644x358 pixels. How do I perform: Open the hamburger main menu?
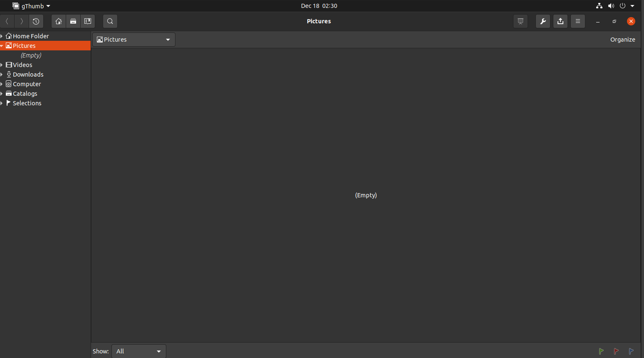pyautogui.click(x=578, y=21)
